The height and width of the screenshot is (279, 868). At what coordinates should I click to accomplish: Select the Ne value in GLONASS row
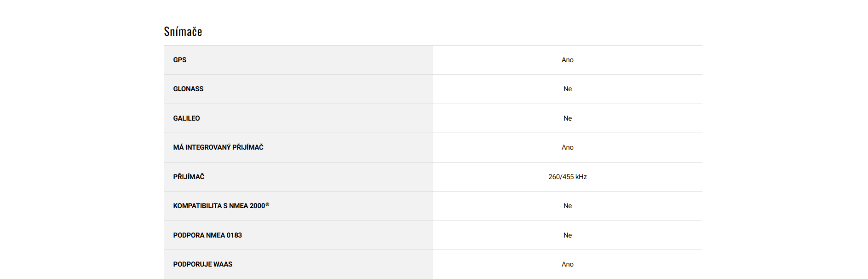[x=567, y=89]
